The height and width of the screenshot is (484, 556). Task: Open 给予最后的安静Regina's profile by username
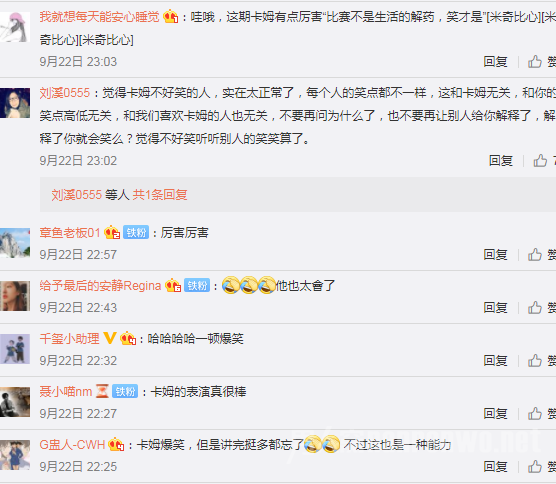100,285
